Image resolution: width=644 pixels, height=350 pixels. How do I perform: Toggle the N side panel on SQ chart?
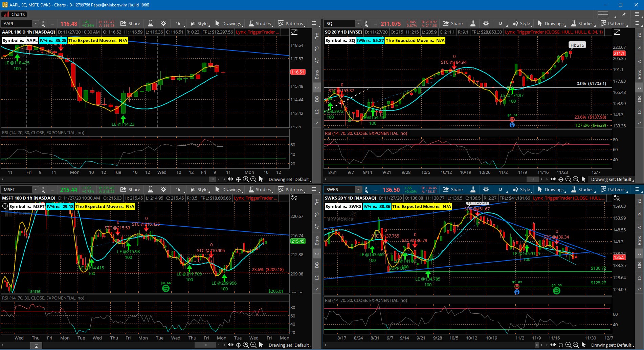tap(640, 123)
